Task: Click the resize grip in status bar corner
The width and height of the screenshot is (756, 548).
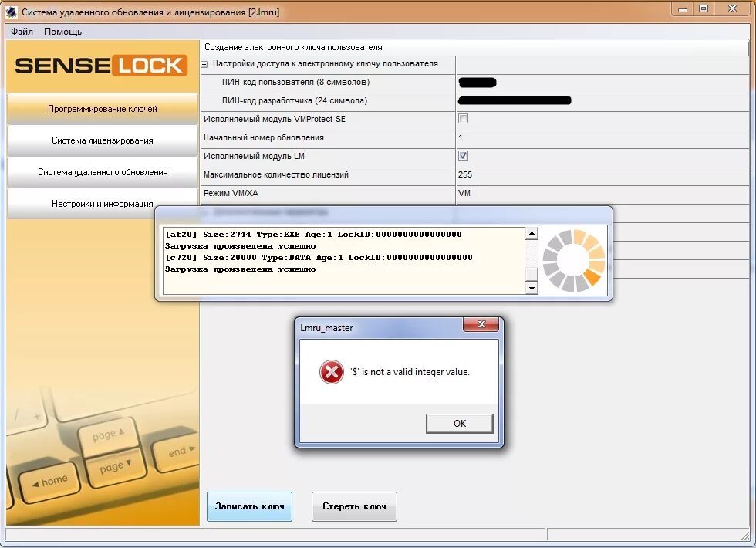Action: [x=745, y=535]
